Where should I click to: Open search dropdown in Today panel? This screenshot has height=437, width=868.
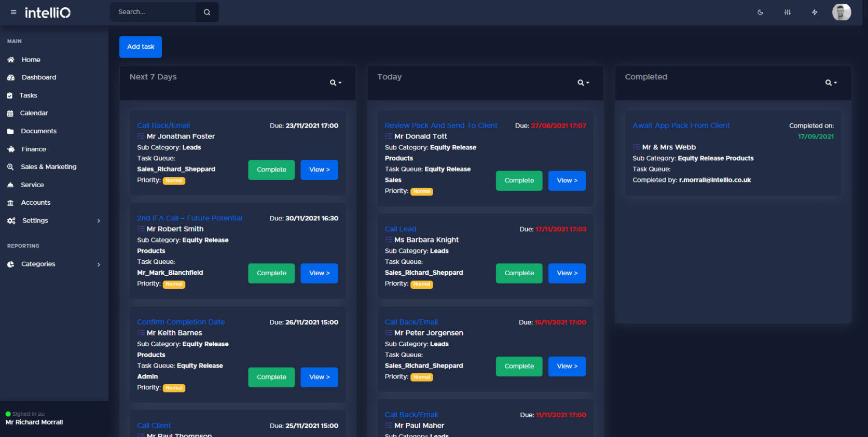[x=583, y=83]
